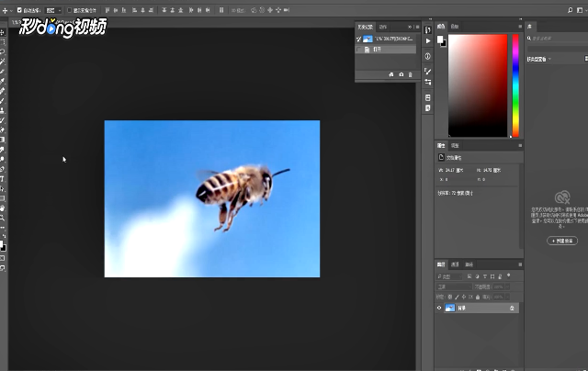Click the Libraries search field
The width and height of the screenshot is (588, 371).
(558, 39)
